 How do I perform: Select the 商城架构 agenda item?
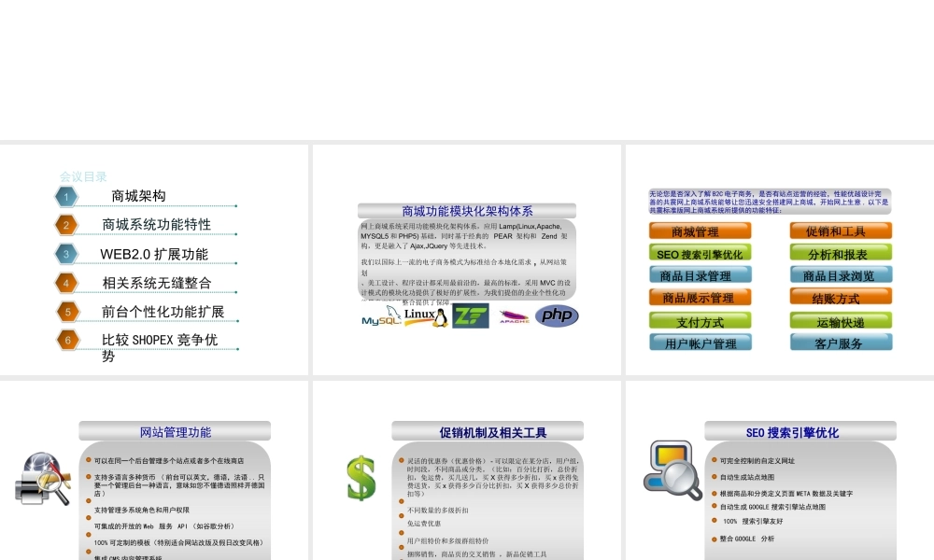click(138, 196)
